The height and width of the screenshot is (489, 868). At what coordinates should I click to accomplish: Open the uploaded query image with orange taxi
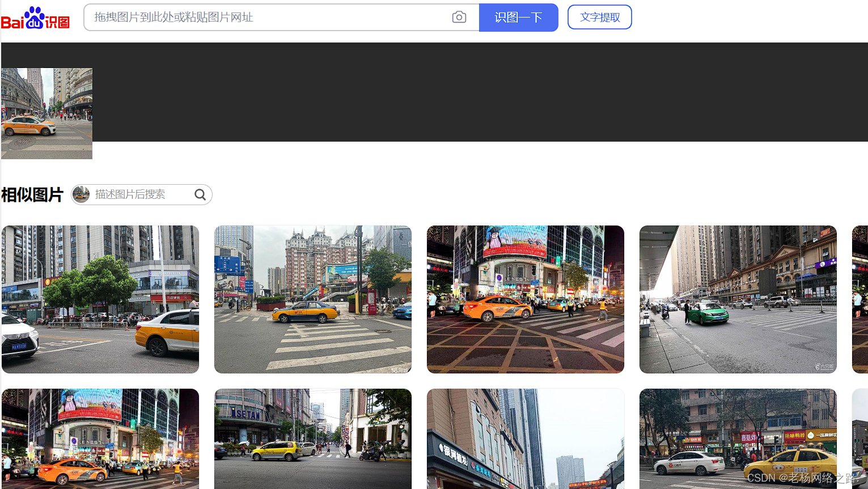(46, 113)
